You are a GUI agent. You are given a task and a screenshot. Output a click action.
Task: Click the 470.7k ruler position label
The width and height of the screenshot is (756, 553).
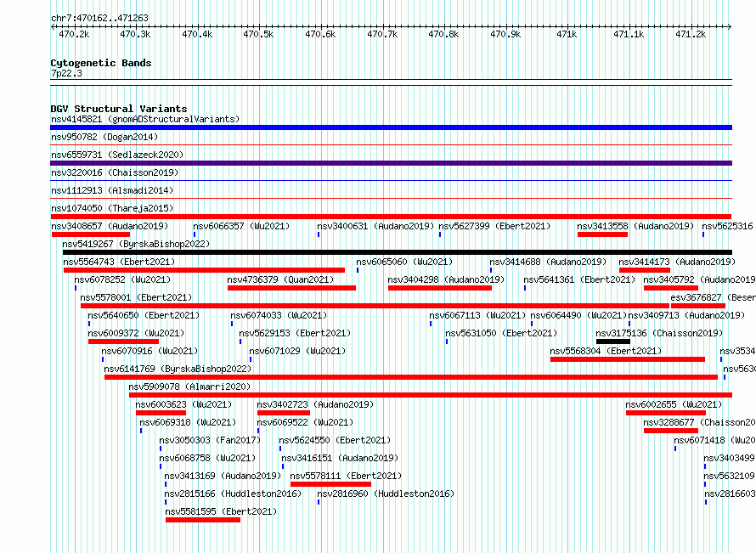click(382, 34)
